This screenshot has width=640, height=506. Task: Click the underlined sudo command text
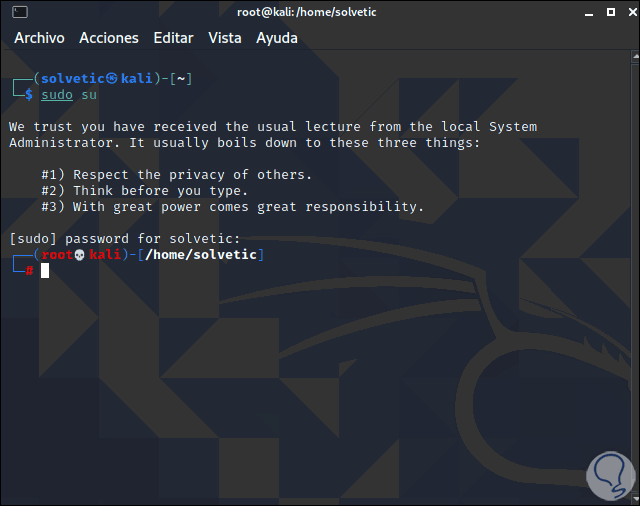click(57, 94)
